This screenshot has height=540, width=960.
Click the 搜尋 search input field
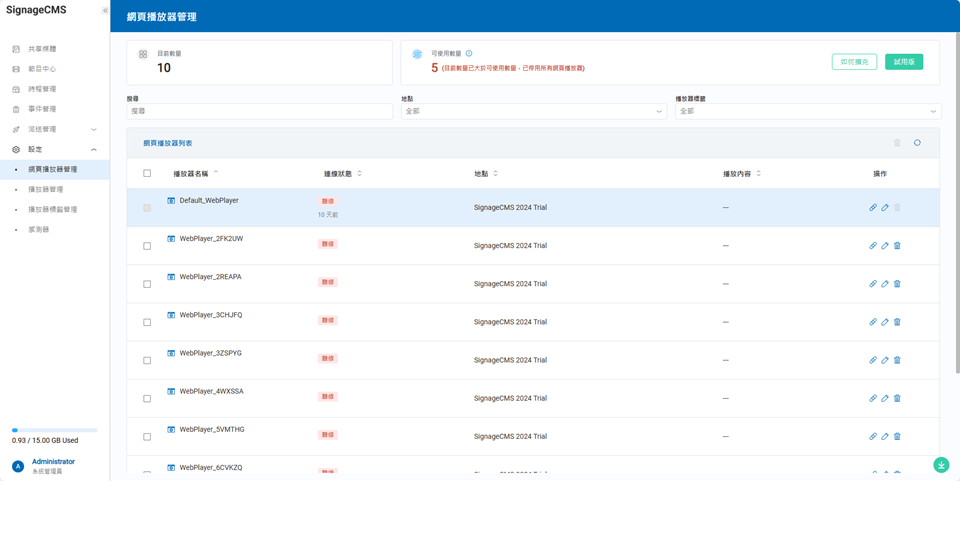259,111
